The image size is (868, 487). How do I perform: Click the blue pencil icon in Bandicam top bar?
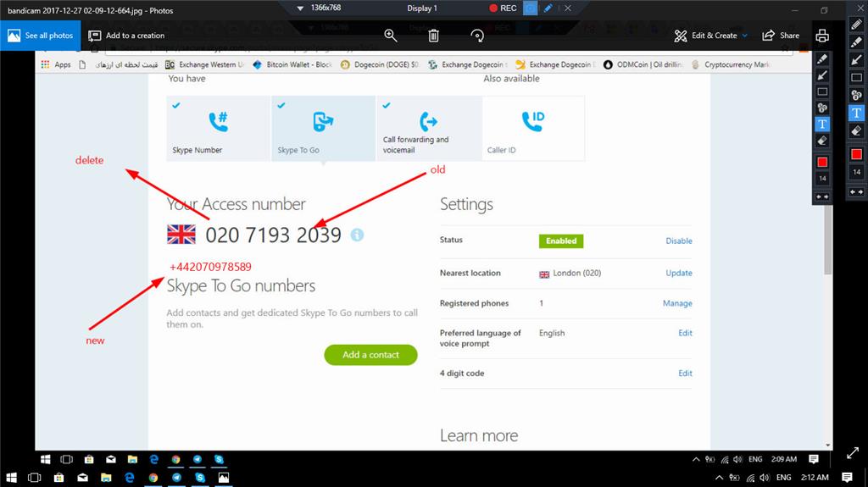coord(548,8)
